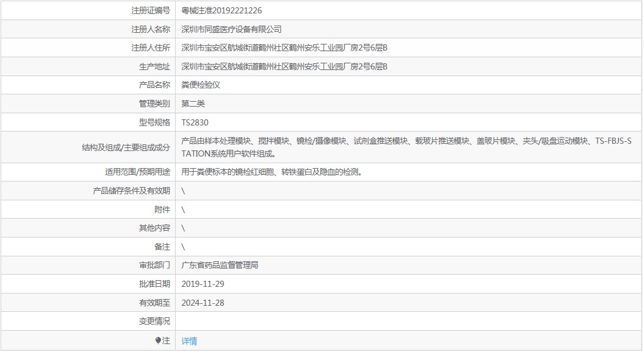Click the backslash value in 其他内容 row
Screen dimensions: 644x352
183,228
